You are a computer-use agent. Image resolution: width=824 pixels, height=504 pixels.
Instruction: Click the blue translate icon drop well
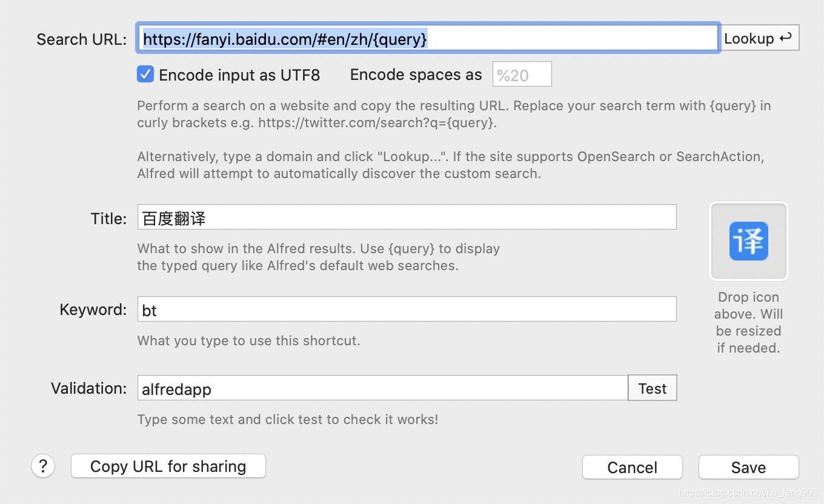pos(749,241)
